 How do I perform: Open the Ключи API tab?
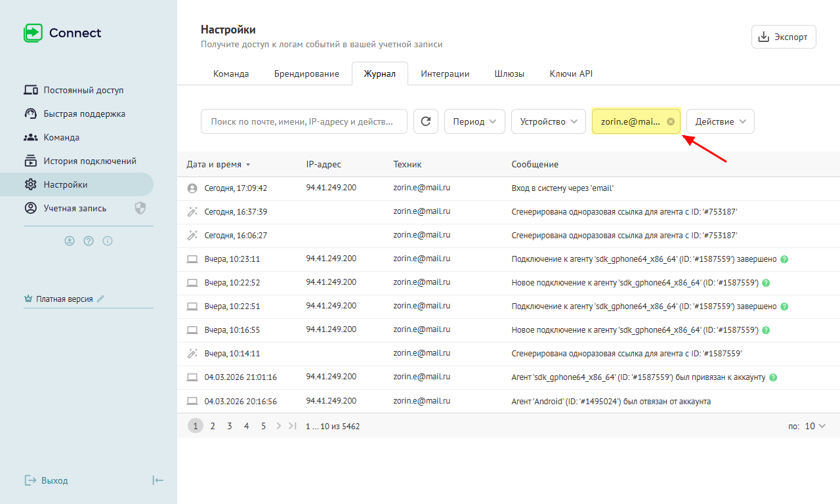[x=570, y=73]
